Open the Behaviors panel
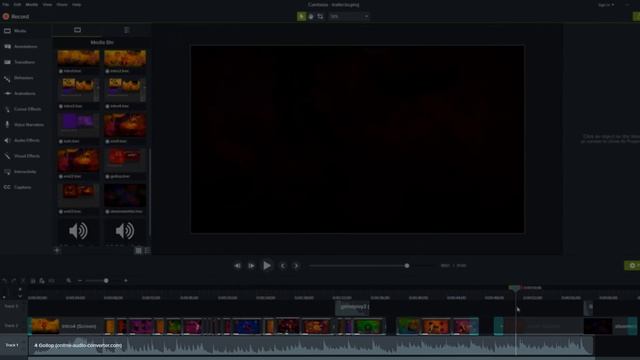Screen dimensions: 640x360 pyautogui.click(x=19, y=78)
